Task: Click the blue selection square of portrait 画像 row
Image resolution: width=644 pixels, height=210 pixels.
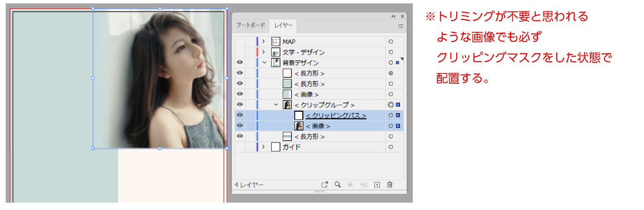Action: click(398, 126)
